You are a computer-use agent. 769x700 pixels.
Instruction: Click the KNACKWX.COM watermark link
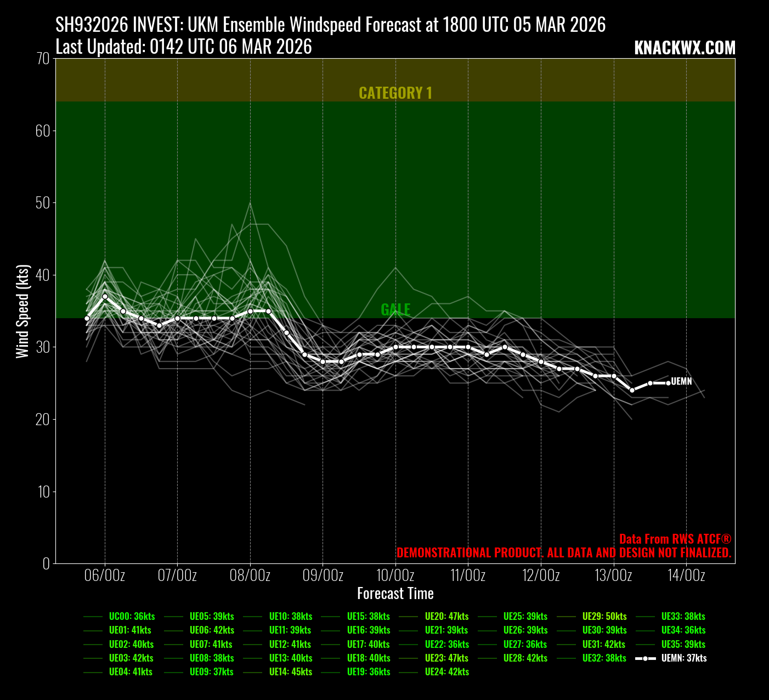685,48
